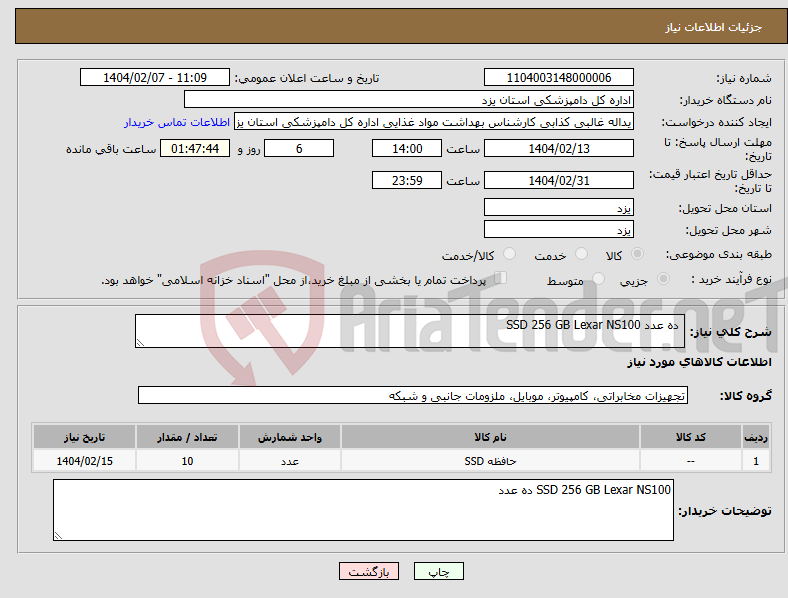Select the کالا/خدمت radio button
Image resolution: width=788 pixels, height=598 pixels.
click(510, 254)
